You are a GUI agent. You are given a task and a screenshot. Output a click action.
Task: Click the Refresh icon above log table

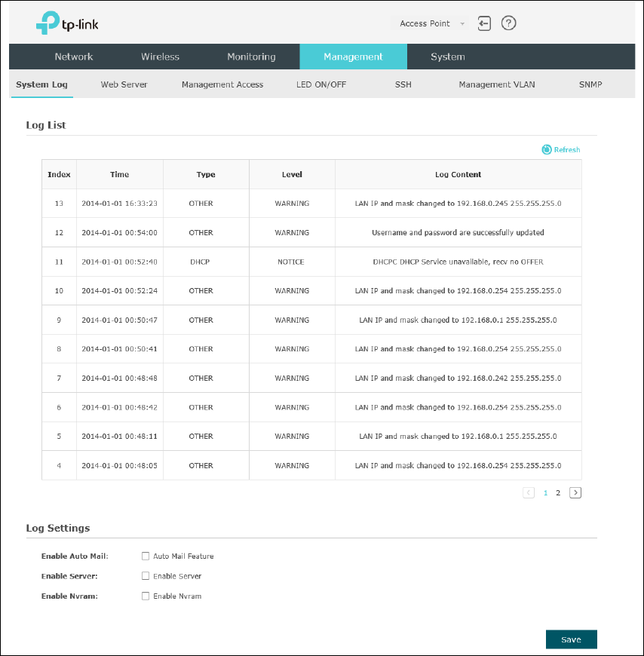547,149
